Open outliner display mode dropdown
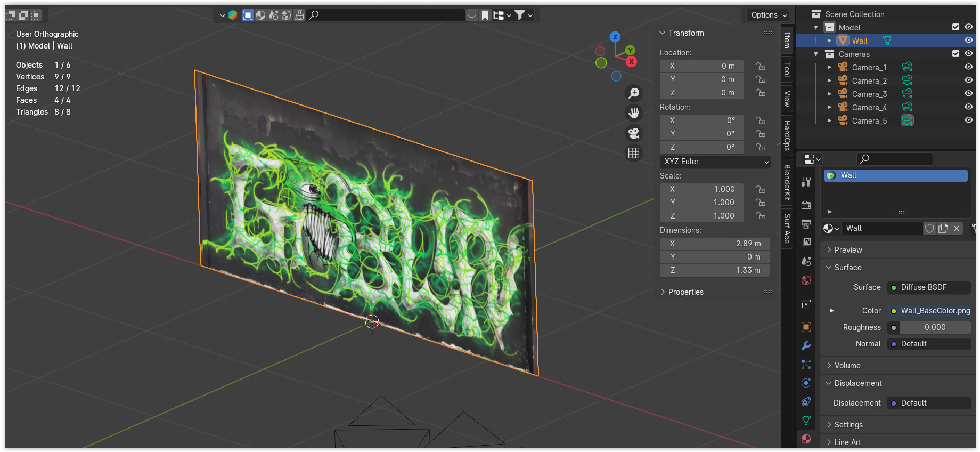Screen dimensions: 980x452 pos(502,15)
